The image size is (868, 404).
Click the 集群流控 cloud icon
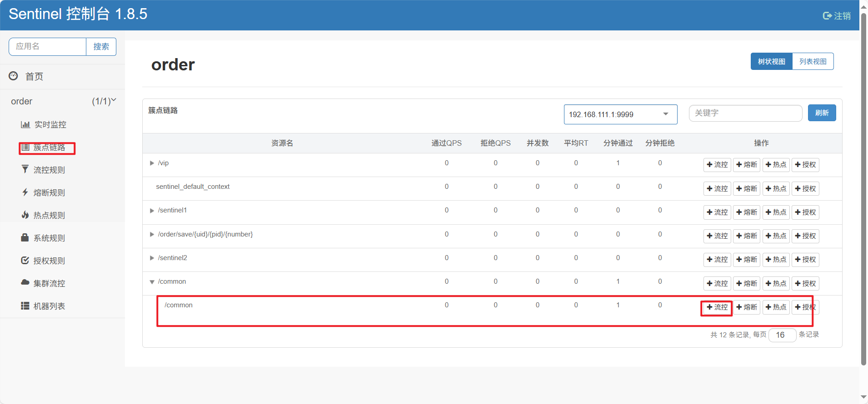click(x=25, y=282)
